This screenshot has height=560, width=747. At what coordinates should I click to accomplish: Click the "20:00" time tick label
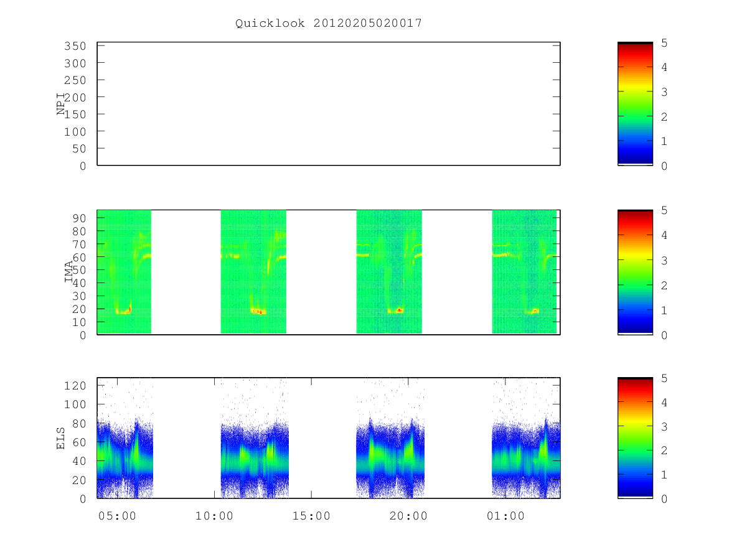click(x=408, y=516)
